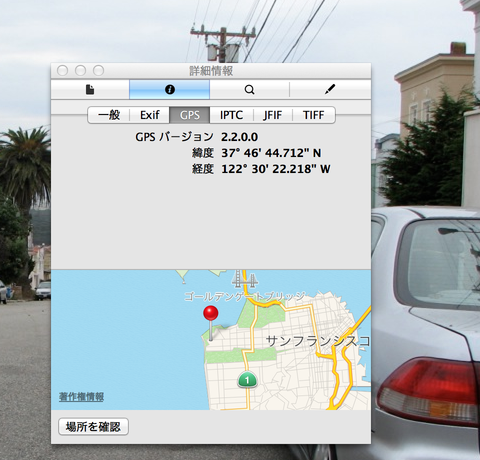The width and height of the screenshot is (480, 460).
Task: Open the keywords magnifier icon tab
Action: click(x=249, y=89)
